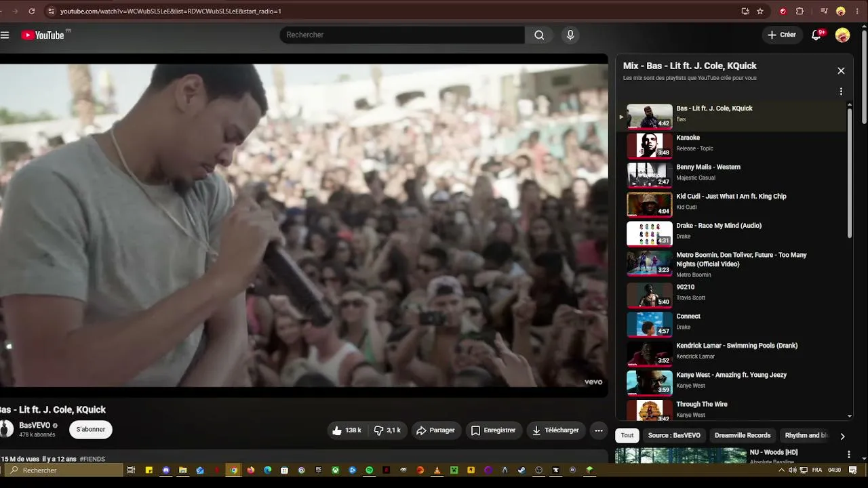Screen dimensions: 868x488
Task: Download the video with Télécharger
Action: [555, 430]
